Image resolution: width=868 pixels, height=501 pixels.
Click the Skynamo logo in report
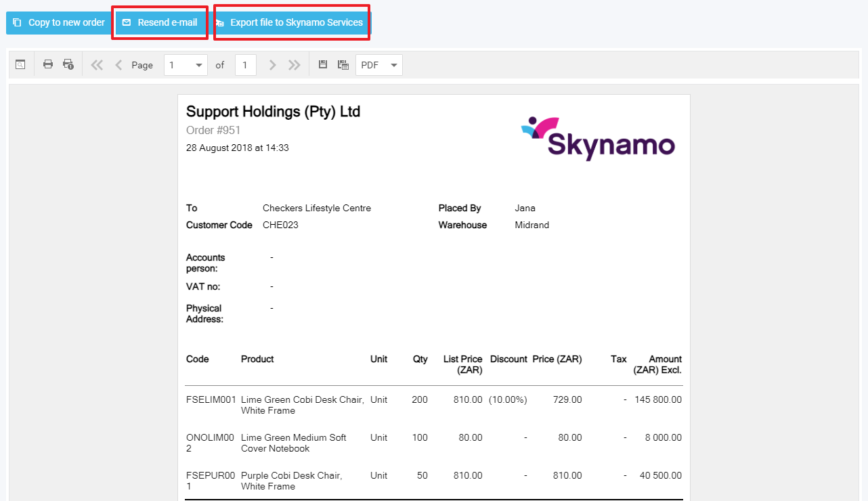point(598,139)
